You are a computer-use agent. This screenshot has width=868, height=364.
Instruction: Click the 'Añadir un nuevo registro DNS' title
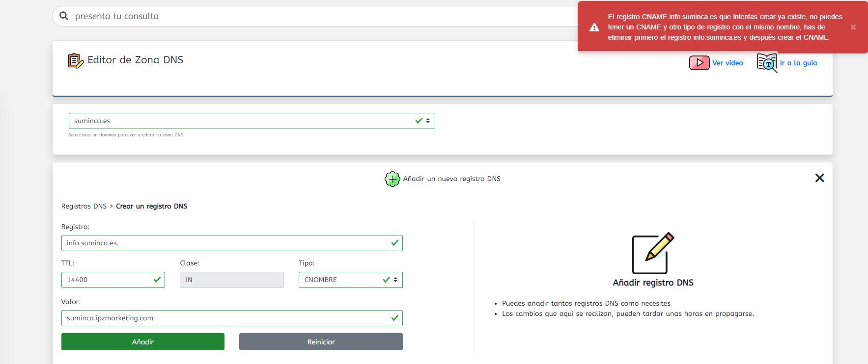coord(451,179)
